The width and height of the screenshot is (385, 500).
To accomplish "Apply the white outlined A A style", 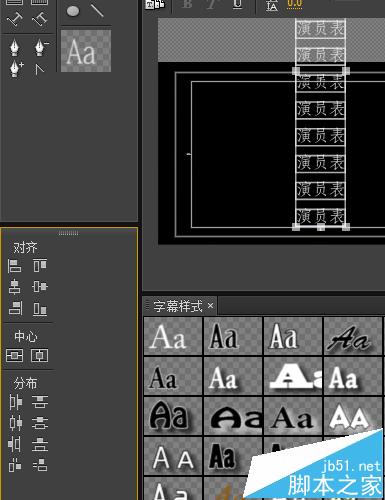I will point(173,456).
